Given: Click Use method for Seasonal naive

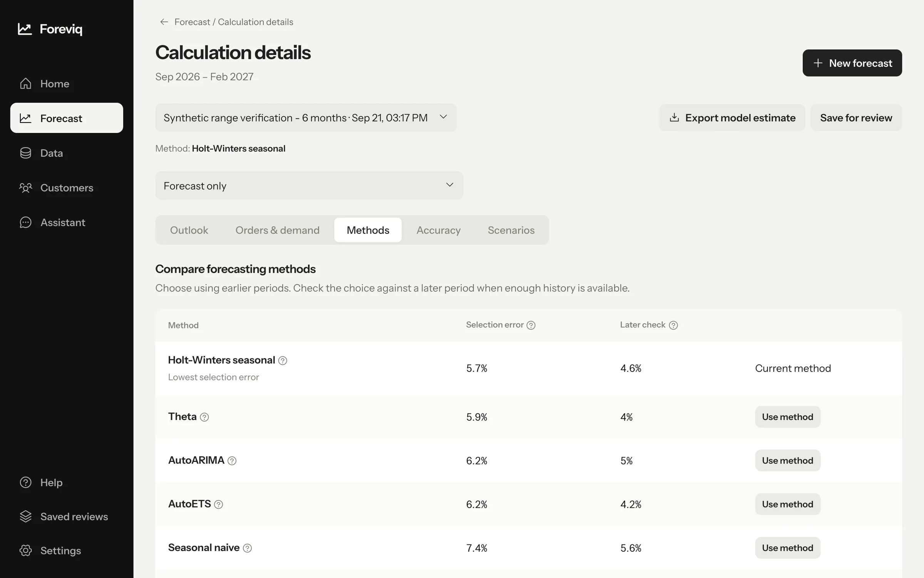Looking at the screenshot, I should [787, 548].
